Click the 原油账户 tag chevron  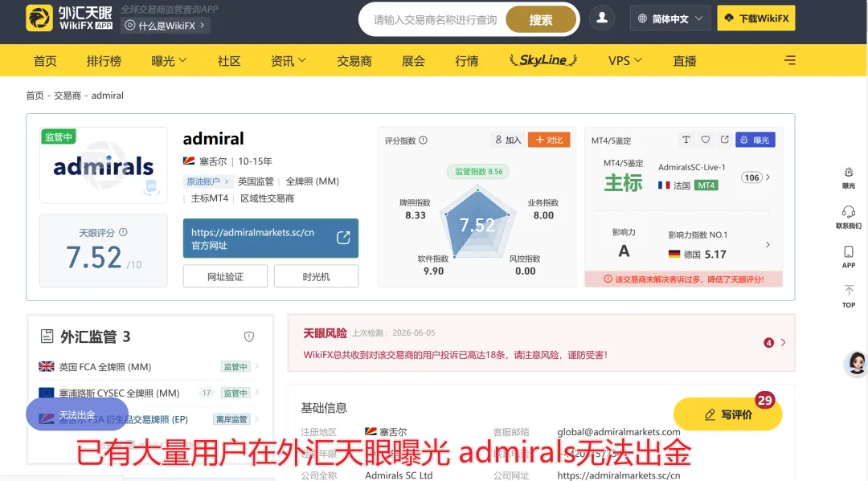227,181
